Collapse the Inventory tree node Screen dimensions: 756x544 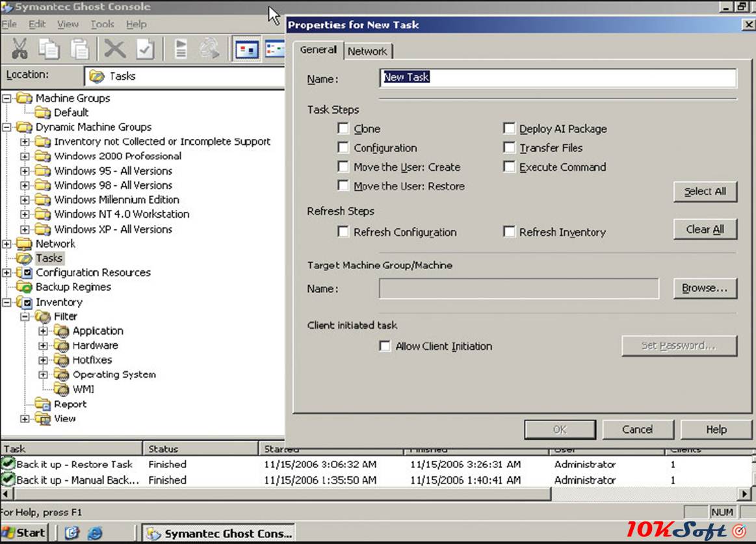coord(7,302)
